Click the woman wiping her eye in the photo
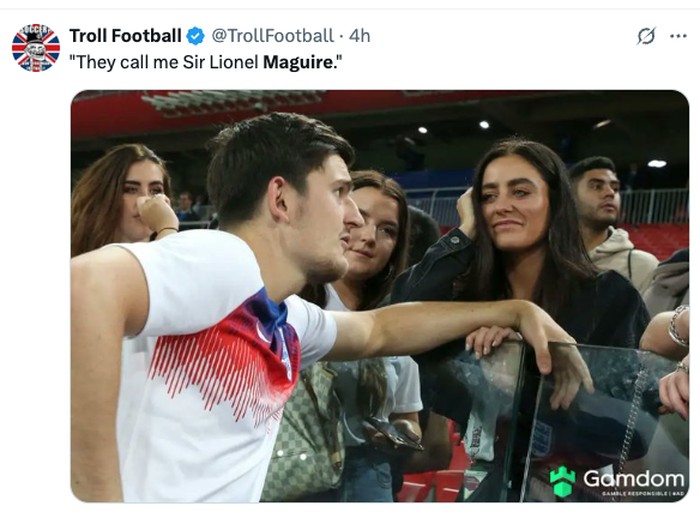 coord(130,200)
